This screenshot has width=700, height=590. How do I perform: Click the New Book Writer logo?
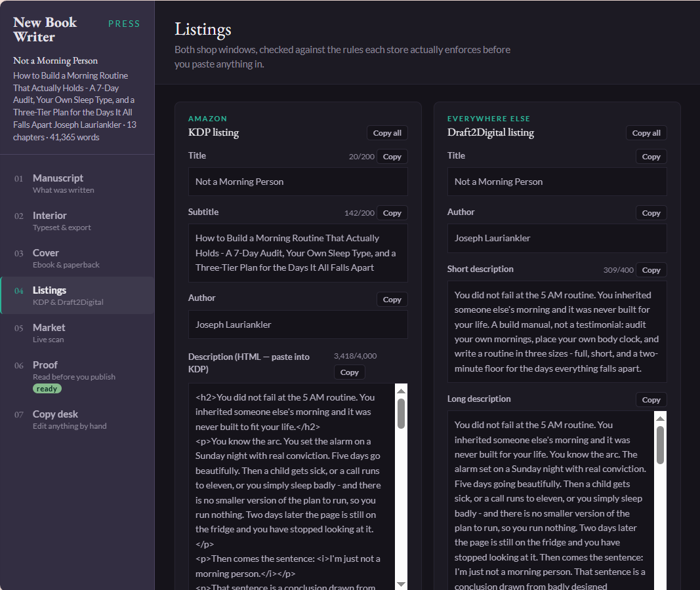click(x=45, y=29)
